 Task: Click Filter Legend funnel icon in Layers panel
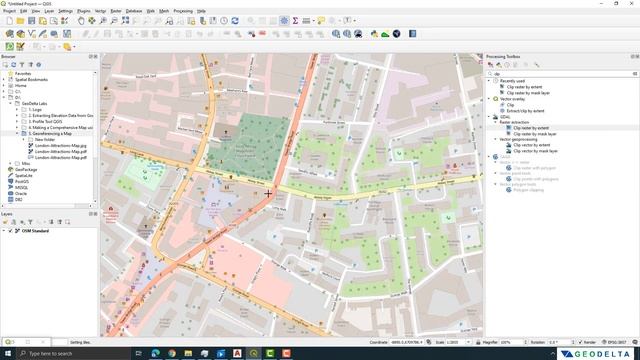coord(30,222)
